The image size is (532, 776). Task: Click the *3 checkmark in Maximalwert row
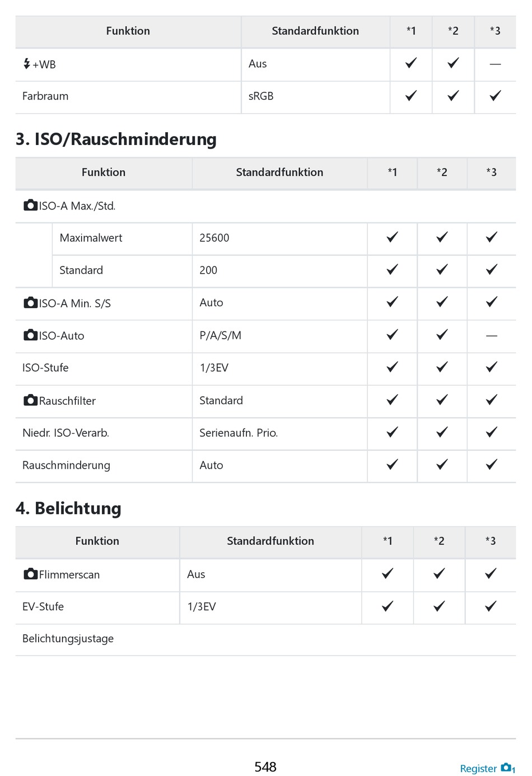(492, 237)
